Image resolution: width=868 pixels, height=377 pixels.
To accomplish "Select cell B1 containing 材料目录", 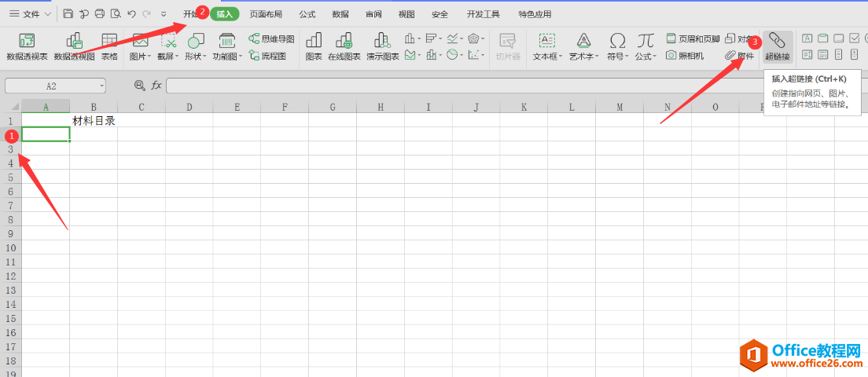I will (x=94, y=121).
